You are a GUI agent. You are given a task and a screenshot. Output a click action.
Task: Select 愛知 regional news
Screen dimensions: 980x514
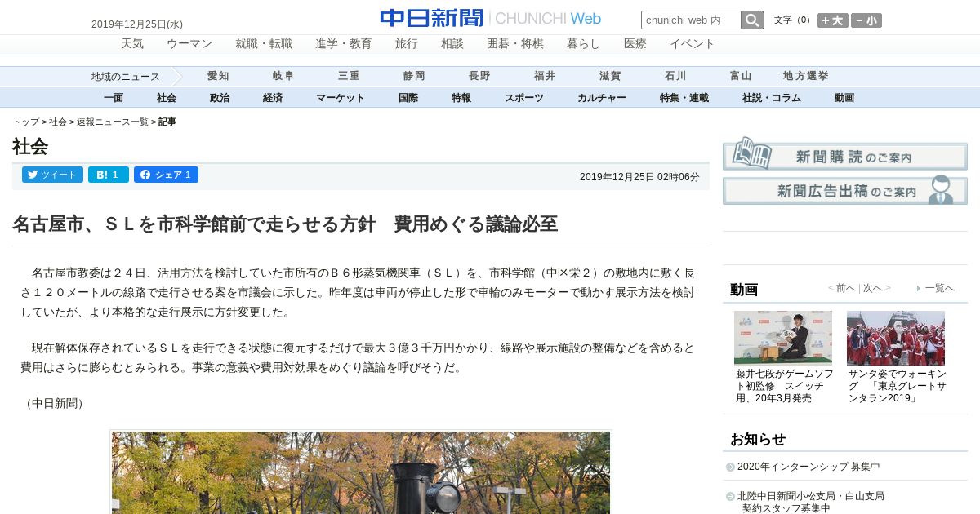218,76
